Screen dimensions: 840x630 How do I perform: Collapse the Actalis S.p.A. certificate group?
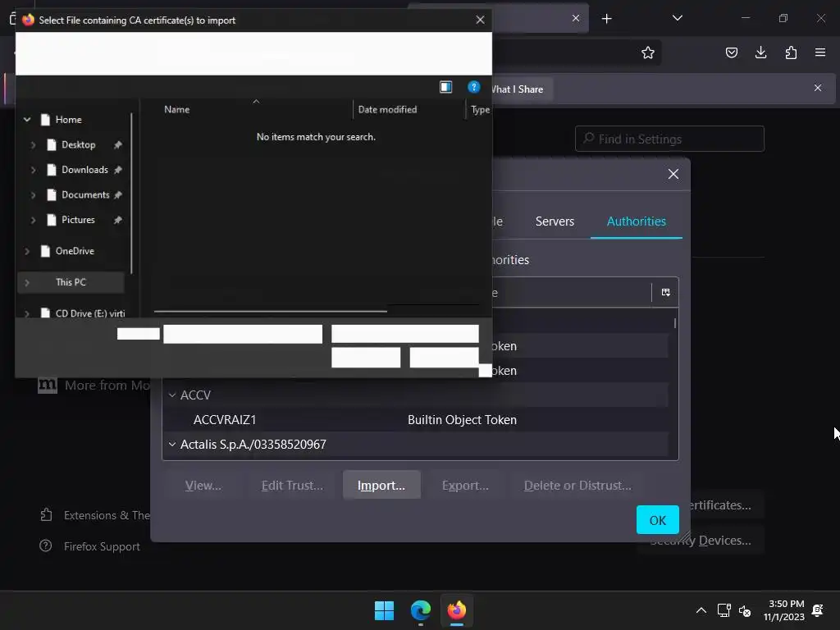point(172,444)
